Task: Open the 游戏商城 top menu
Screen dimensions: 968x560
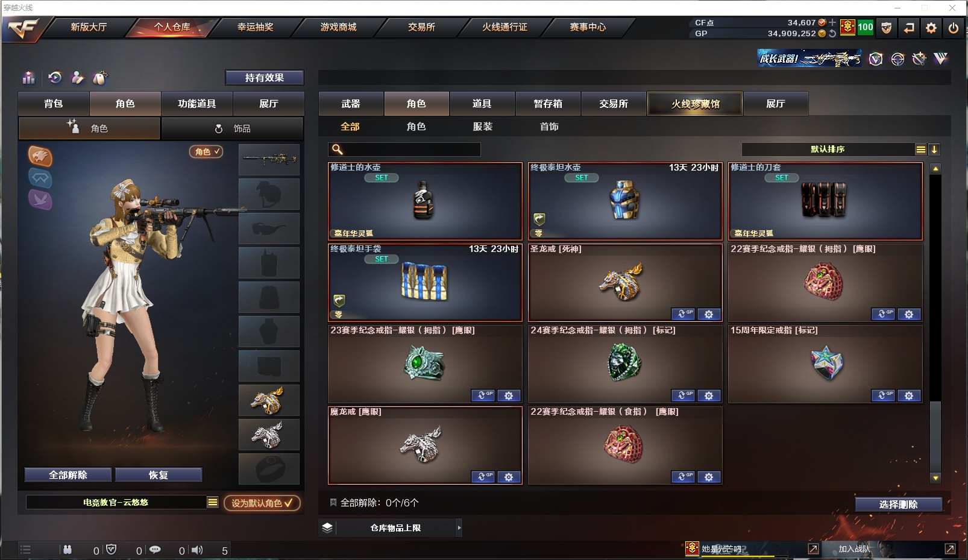Action: [338, 27]
